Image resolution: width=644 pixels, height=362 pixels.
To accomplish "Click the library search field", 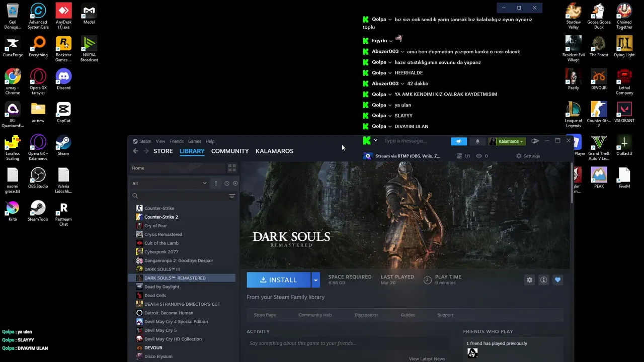I will (x=179, y=196).
